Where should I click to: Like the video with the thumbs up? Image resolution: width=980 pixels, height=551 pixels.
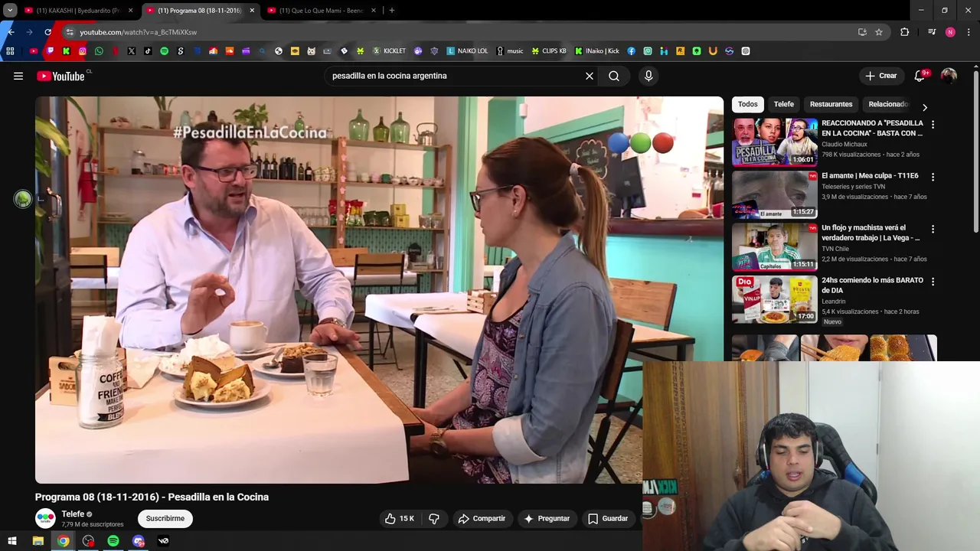[x=399, y=518]
